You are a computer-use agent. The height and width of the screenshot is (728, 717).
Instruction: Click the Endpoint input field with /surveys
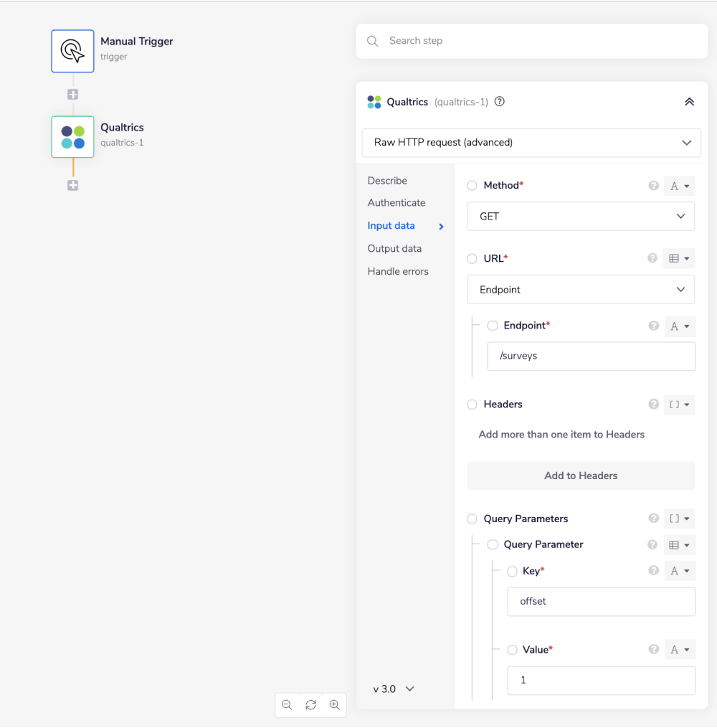591,356
